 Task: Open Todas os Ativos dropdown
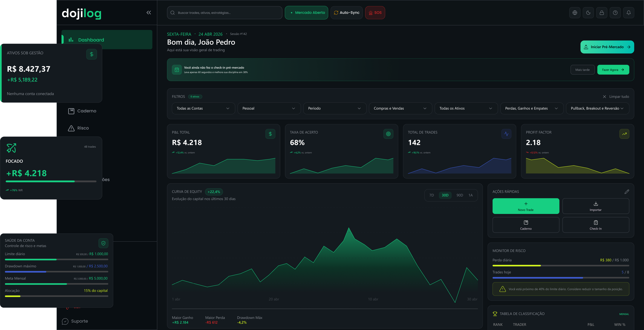[466, 108]
